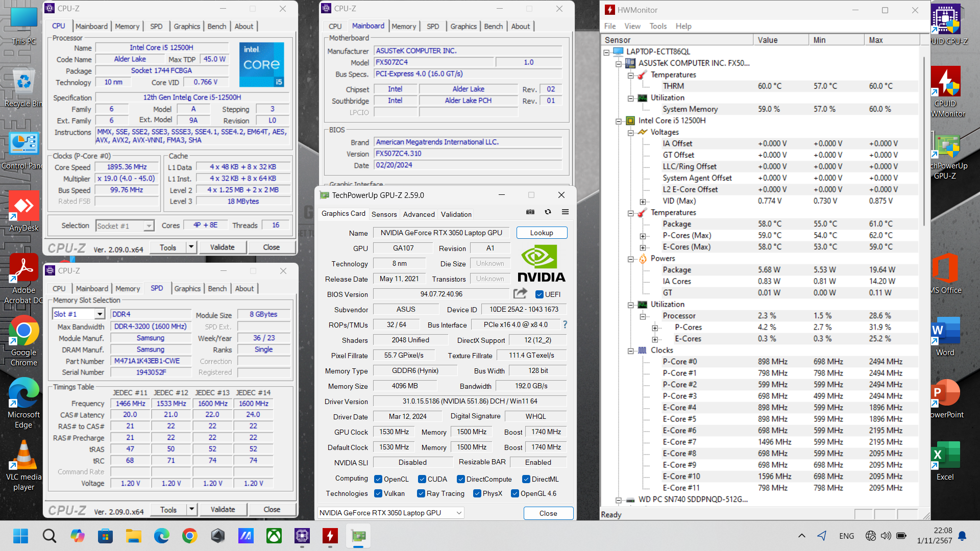Open File Explorer from the taskbar
The height and width of the screenshot is (551, 980).
tap(134, 536)
